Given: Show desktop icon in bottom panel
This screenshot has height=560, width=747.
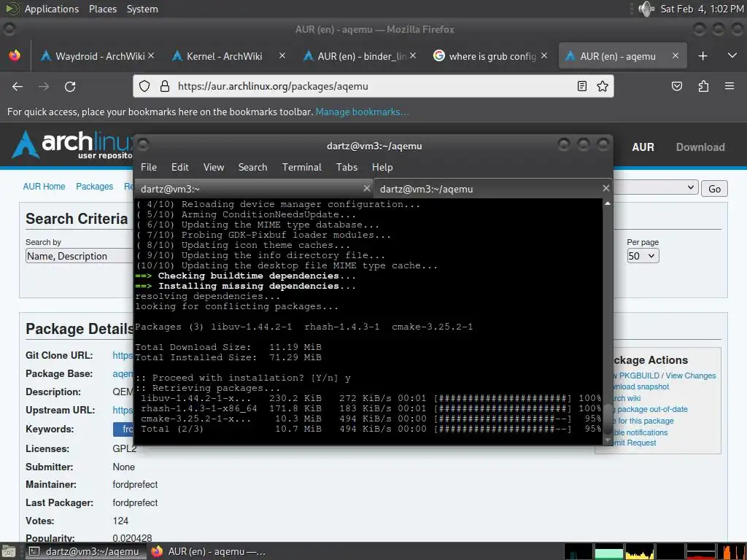Looking at the screenshot, I should (9, 552).
